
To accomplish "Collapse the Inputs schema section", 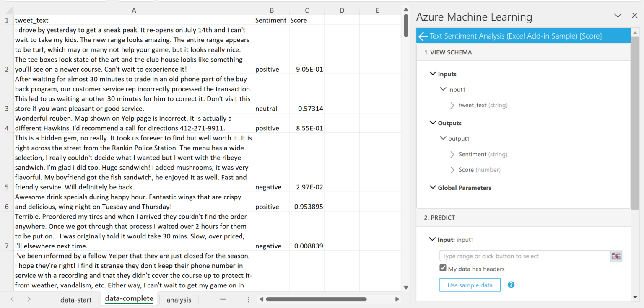I will (x=433, y=74).
